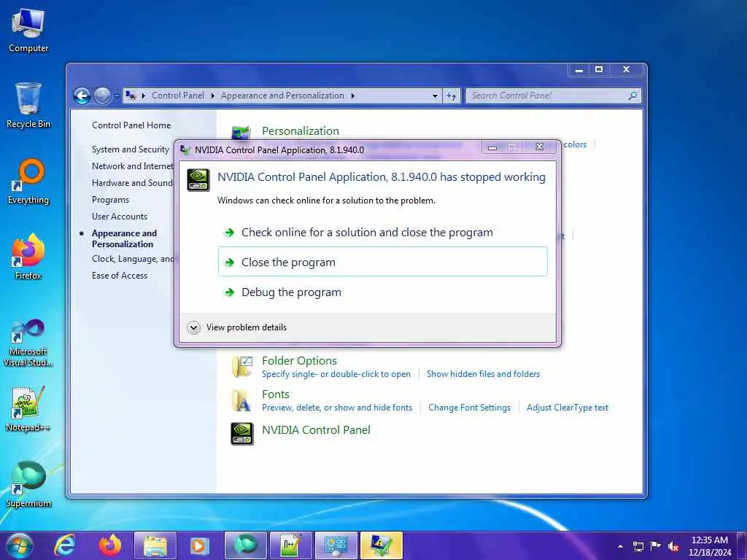Click the Control Panel address bar icon

tap(131, 96)
